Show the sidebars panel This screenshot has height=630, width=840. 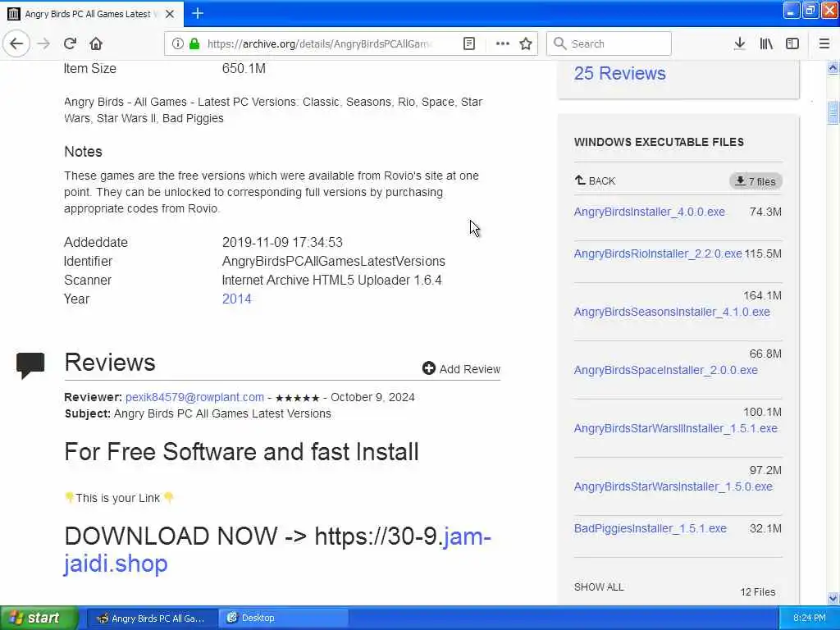792,43
